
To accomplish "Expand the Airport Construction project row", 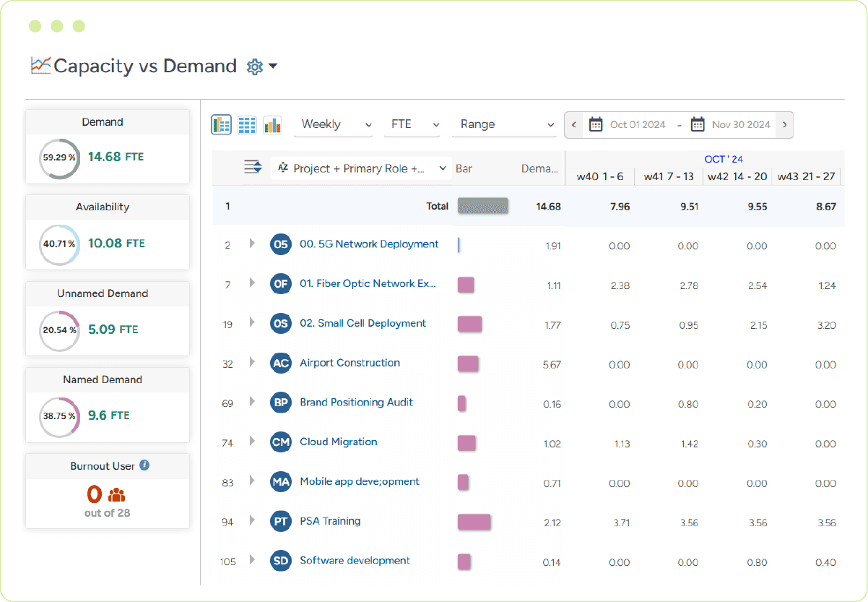I will [251, 364].
